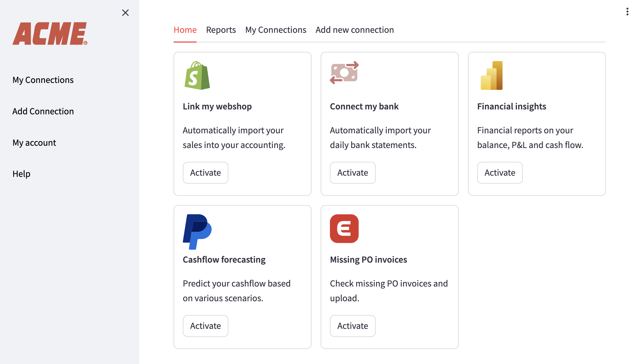Go to My Connections tab
Image resolution: width=639 pixels, height=364 pixels.
click(x=276, y=30)
